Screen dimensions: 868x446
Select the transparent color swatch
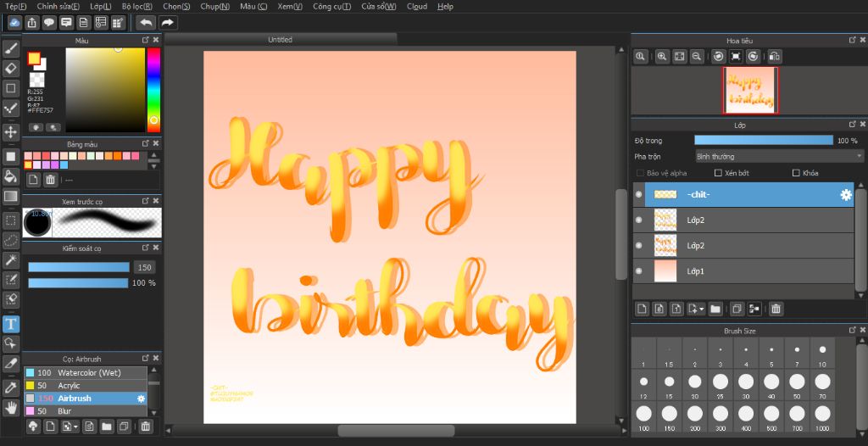coord(37,80)
